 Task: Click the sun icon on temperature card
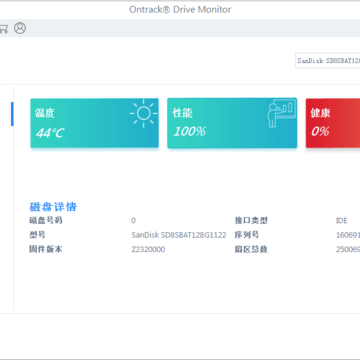tap(144, 113)
